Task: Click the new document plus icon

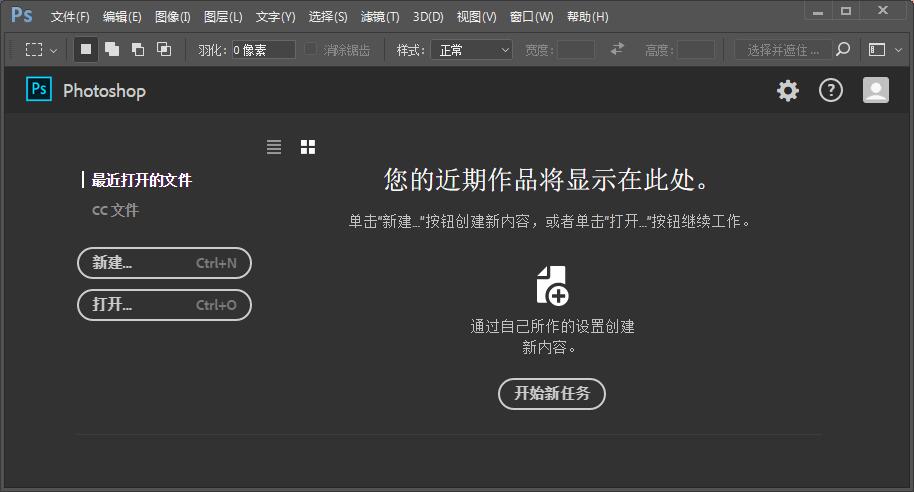Action: point(552,286)
